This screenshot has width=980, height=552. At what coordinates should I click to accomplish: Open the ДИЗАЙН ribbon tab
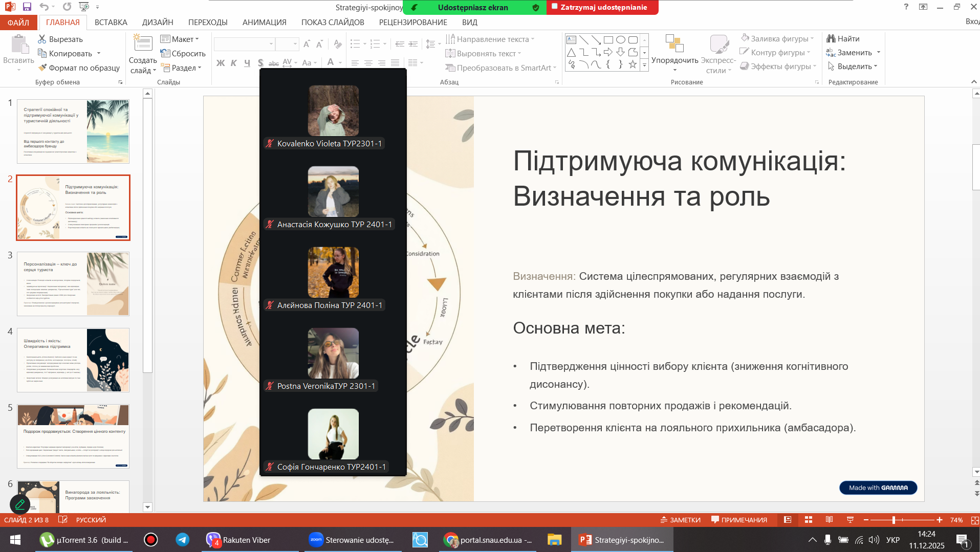(158, 22)
